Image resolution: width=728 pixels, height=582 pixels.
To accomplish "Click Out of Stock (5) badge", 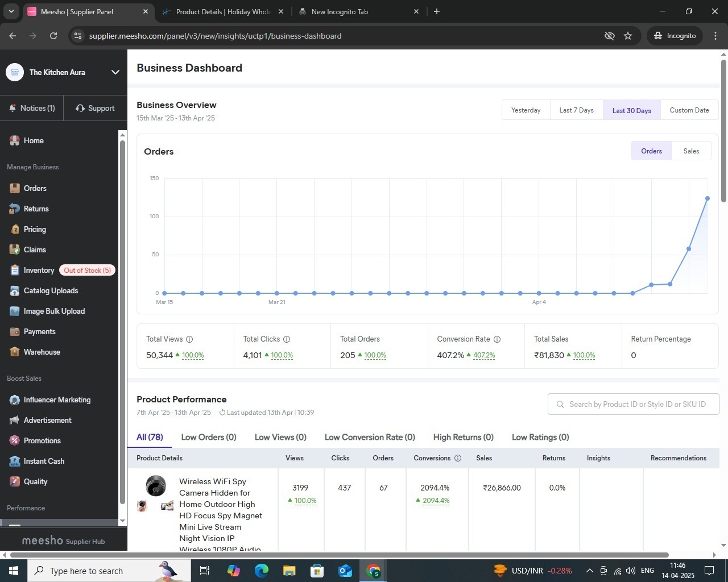I will (x=87, y=271).
